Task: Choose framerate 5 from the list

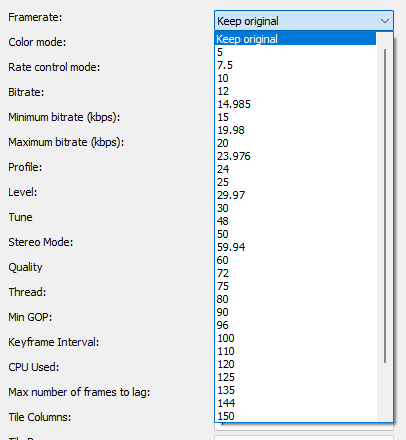Action: [295, 52]
